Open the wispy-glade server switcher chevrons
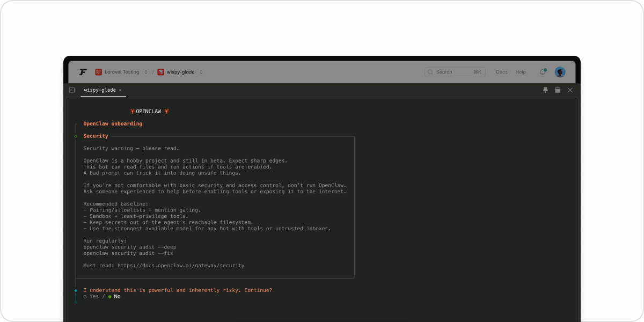This screenshot has width=644, height=322. [201, 72]
